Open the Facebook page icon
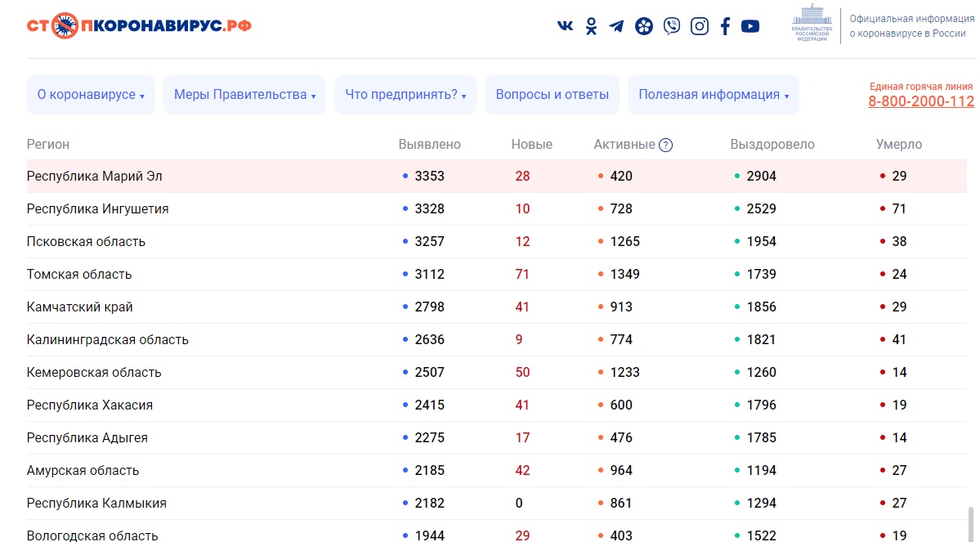980x542 pixels. (725, 26)
